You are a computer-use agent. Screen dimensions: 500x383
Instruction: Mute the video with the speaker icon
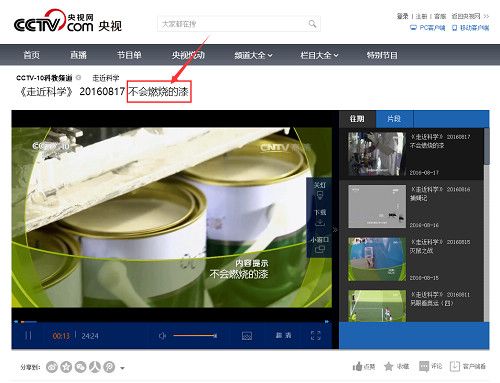coord(162,336)
